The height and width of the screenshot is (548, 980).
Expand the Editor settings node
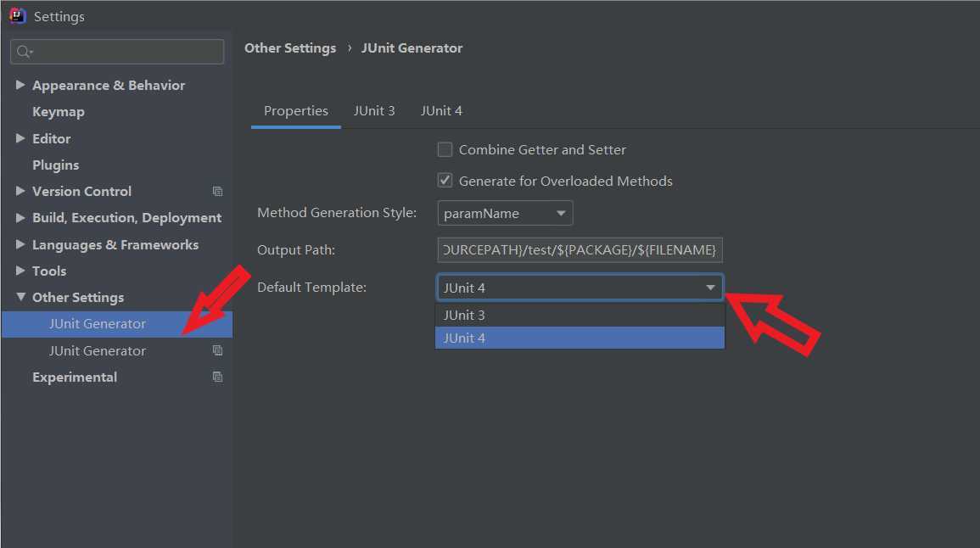pos(20,138)
